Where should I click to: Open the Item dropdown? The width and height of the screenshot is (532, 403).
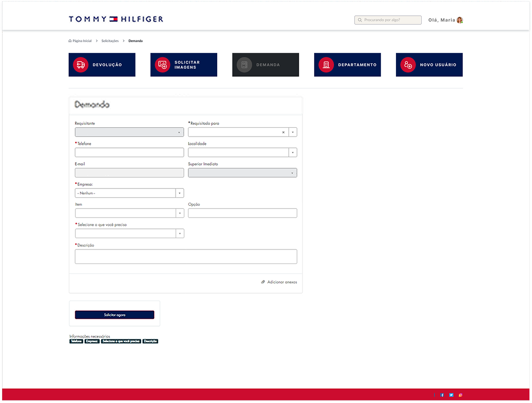(x=129, y=213)
